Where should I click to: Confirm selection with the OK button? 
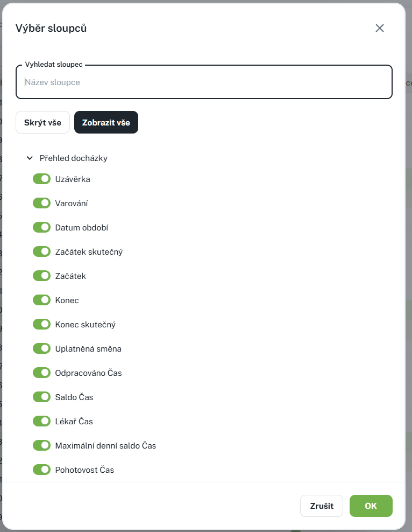point(371,506)
